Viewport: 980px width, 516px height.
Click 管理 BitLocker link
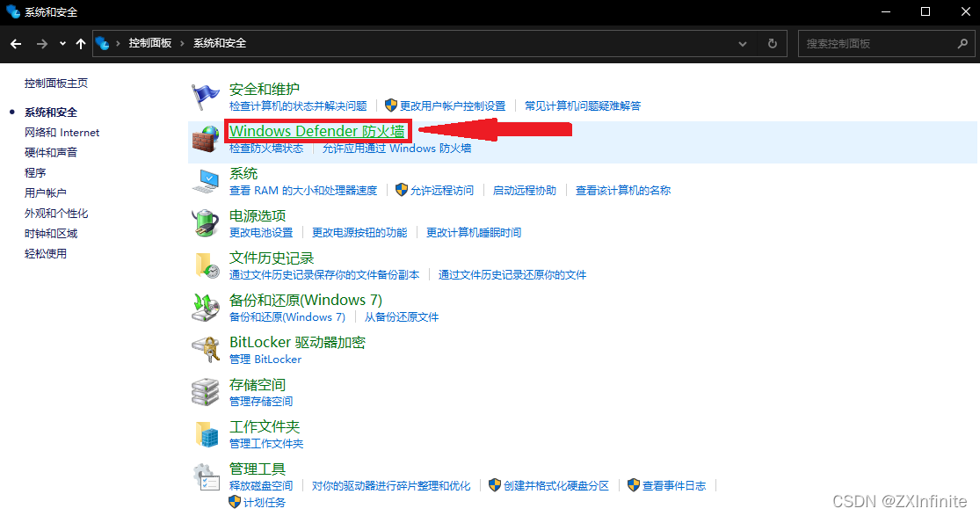(x=265, y=359)
